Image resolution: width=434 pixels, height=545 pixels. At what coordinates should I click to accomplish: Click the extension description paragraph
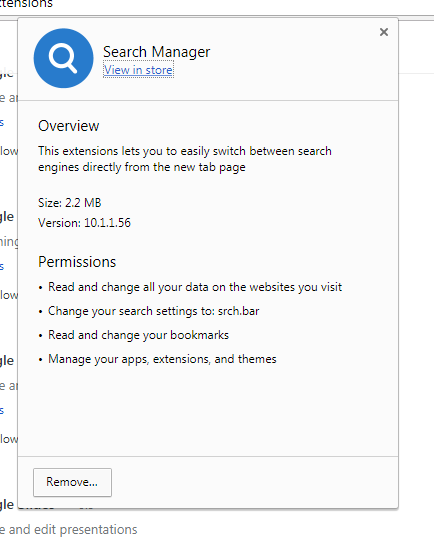[185, 159]
